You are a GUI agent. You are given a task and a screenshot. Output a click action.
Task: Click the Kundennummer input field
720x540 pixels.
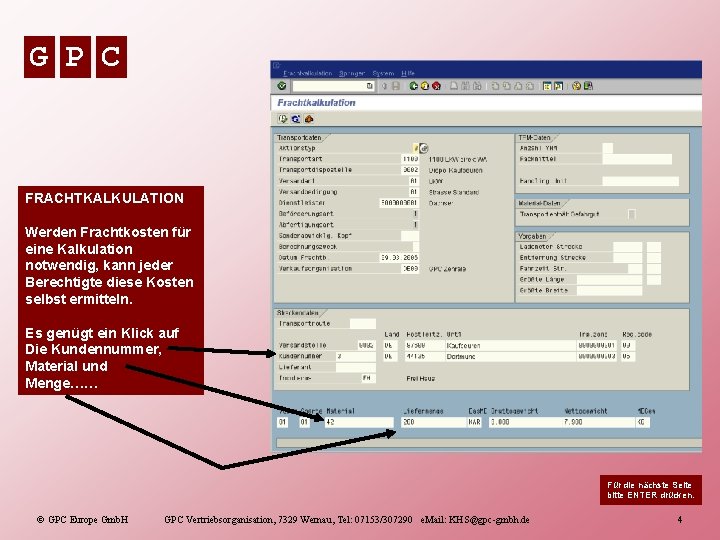click(x=356, y=356)
